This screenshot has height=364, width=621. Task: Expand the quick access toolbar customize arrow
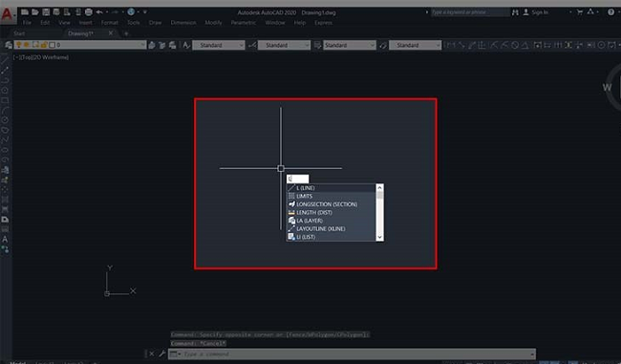(x=145, y=12)
